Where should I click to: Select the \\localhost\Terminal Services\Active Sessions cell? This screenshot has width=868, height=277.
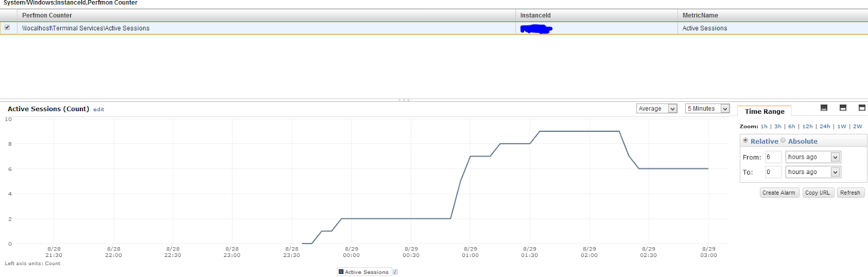coord(266,28)
